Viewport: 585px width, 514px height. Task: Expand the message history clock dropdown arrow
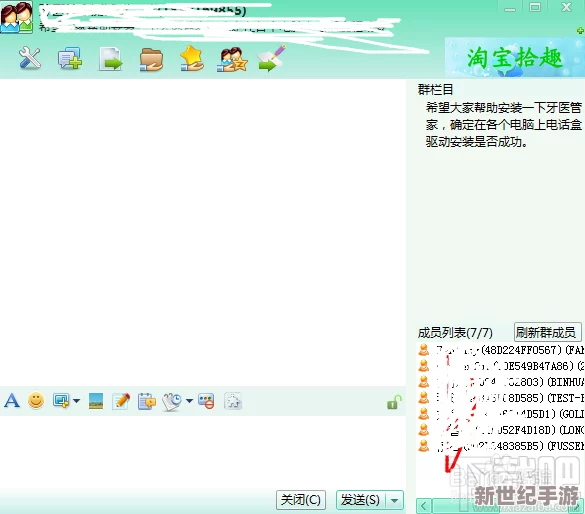(189, 401)
